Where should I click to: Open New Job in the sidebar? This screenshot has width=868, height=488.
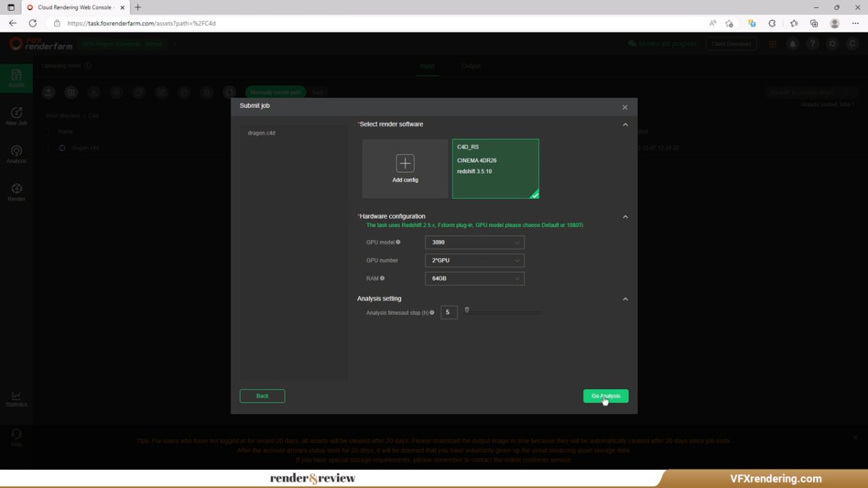16,116
